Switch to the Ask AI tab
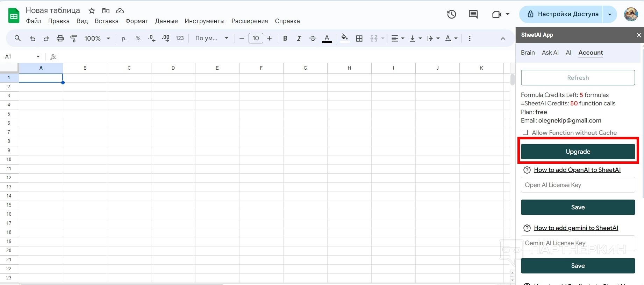This screenshot has height=285, width=644. (x=550, y=53)
